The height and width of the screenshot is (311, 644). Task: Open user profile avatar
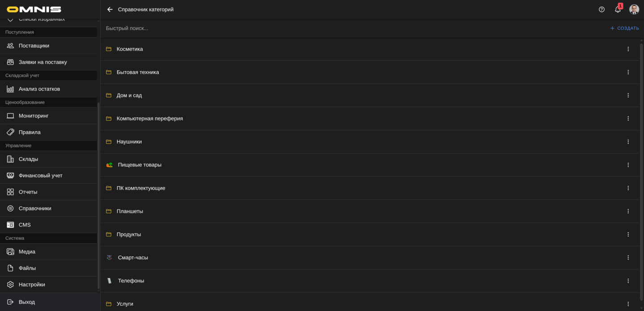[634, 9]
